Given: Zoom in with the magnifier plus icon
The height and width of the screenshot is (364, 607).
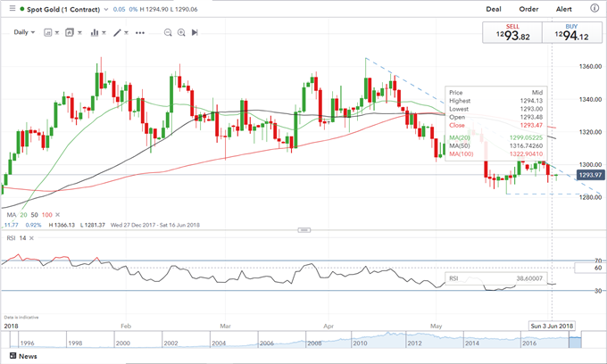Looking at the screenshot, I should tap(181, 33).
